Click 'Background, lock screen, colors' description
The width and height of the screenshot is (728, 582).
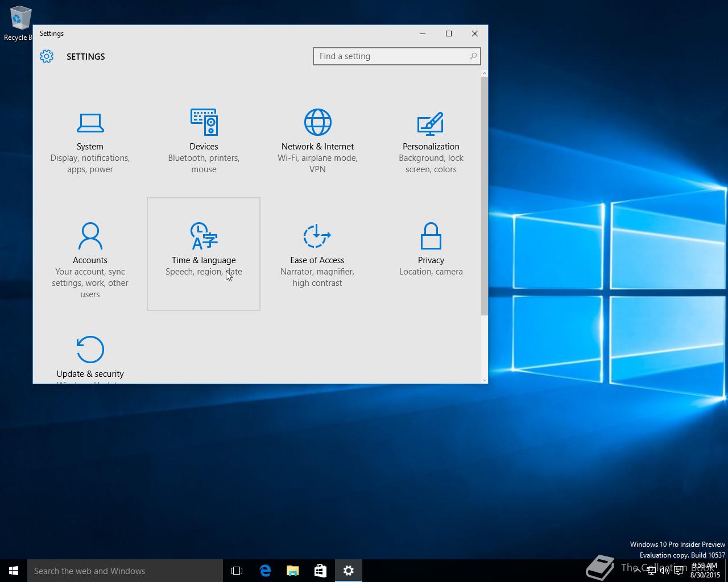[x=431, y=164]
